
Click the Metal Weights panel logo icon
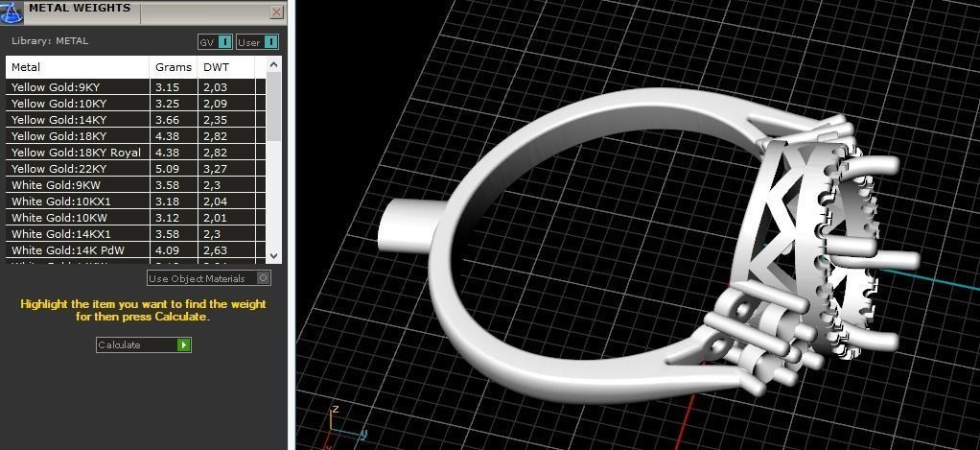click(x=12, y=12)
